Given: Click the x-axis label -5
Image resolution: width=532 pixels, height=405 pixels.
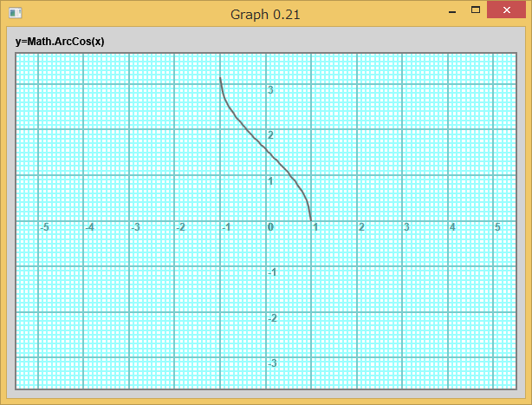Looking at the screenshot, I should (44, 227).
